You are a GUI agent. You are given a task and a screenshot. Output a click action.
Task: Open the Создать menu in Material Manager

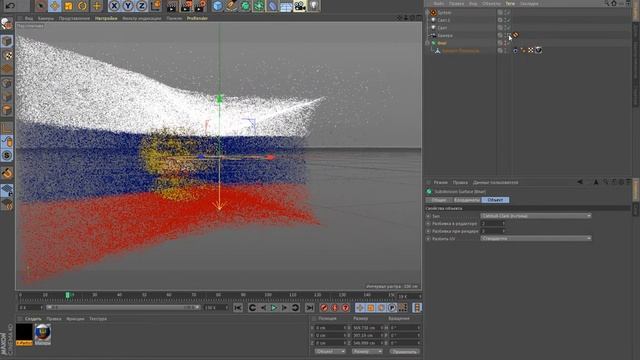pyautogui.click(x=33, y=319)
